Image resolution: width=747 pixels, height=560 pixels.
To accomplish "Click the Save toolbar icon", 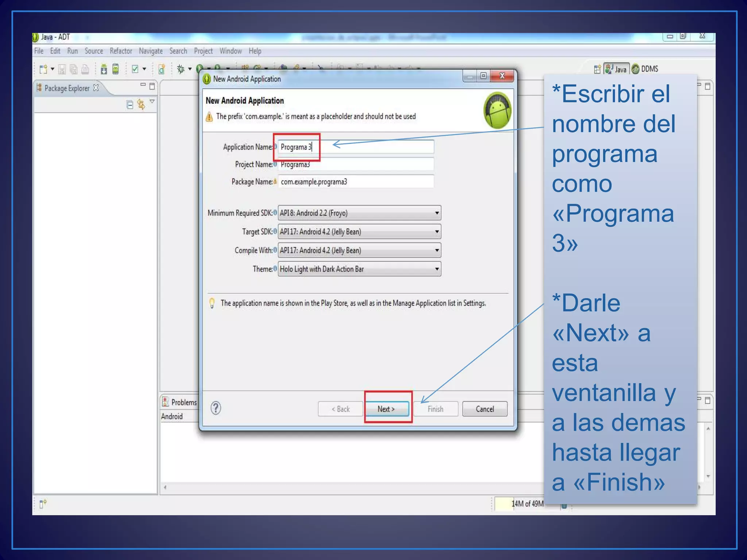I will tap(62, 69).
